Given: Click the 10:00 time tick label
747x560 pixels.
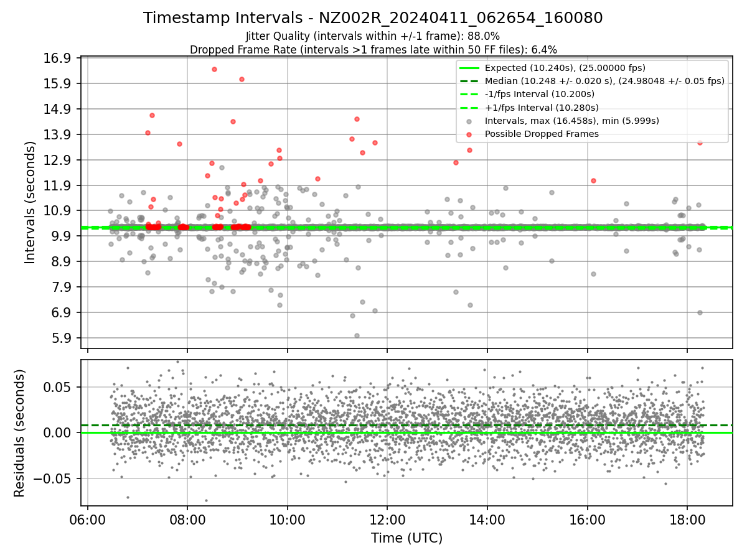Looking at the screenshot, I should click(288, 520).
